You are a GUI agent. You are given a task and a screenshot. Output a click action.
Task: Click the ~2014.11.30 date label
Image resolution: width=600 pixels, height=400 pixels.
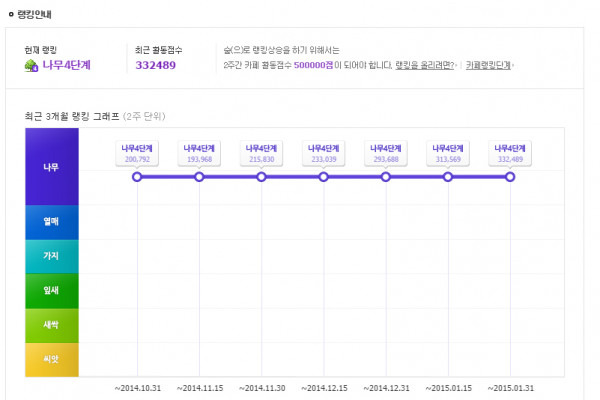pos(262,388)
